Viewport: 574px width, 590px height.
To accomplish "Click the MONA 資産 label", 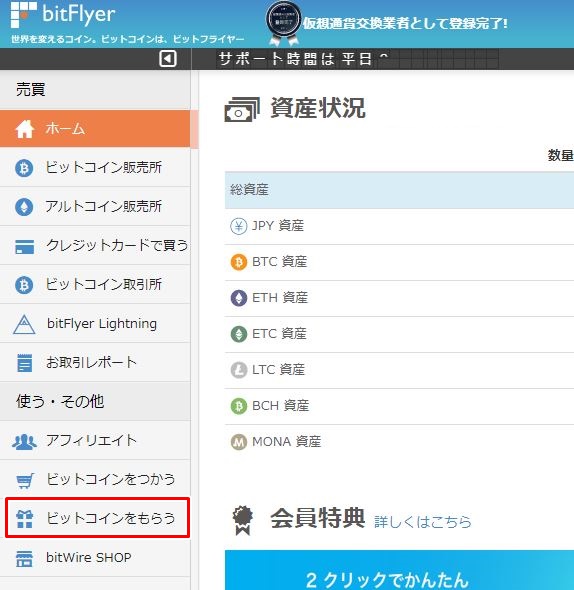I will coord(286,442).
